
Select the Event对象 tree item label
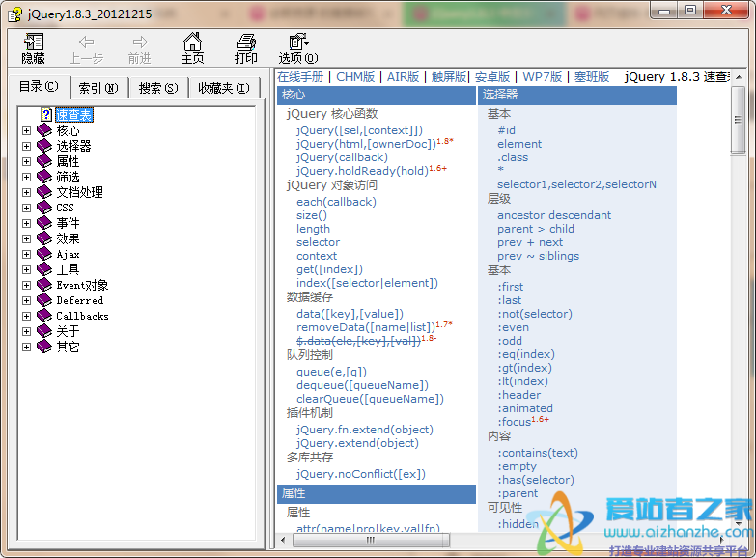point(82,285)
